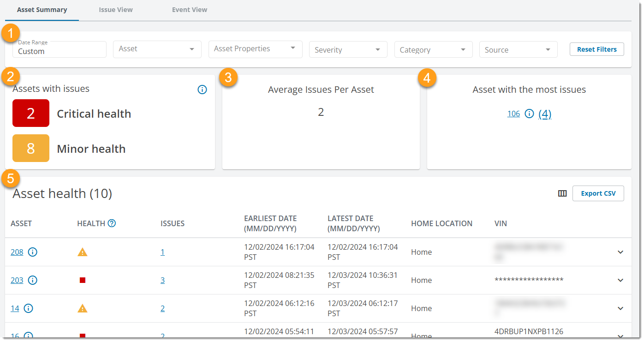Click info icon beside asset 14

29,308
